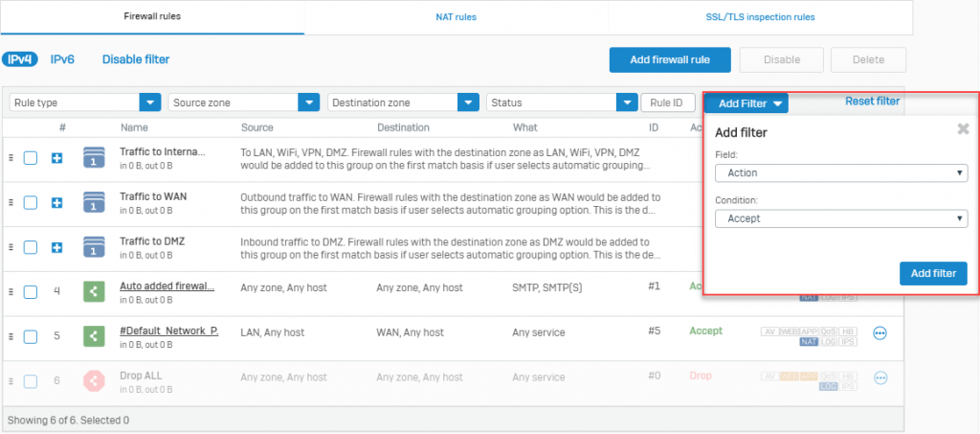Grab drag handle of Drop ALL row
Image resolution: width=980 pixels, height=434 pixels.
(x=11, y=381)
